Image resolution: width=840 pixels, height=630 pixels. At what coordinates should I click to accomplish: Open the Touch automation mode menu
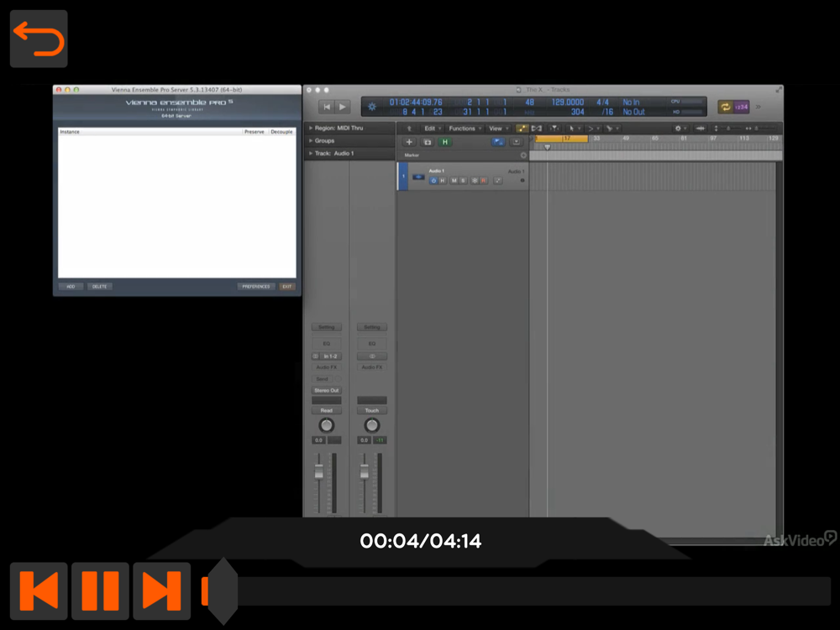tap(372, 411)
